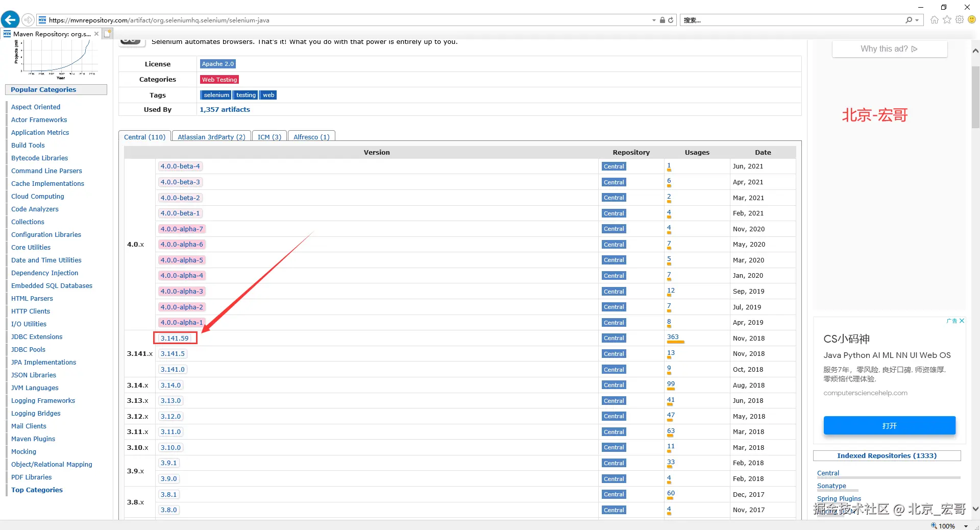The width and height of the screenshot is (980, 530).
Task: Click the smiley feedback icon
Action: [x=972, y=20]
